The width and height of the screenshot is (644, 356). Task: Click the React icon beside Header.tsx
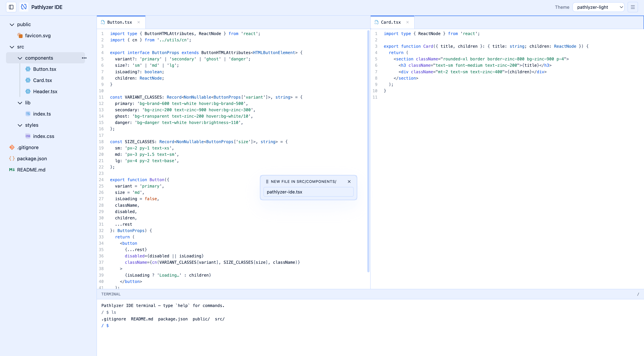[28, 92]
